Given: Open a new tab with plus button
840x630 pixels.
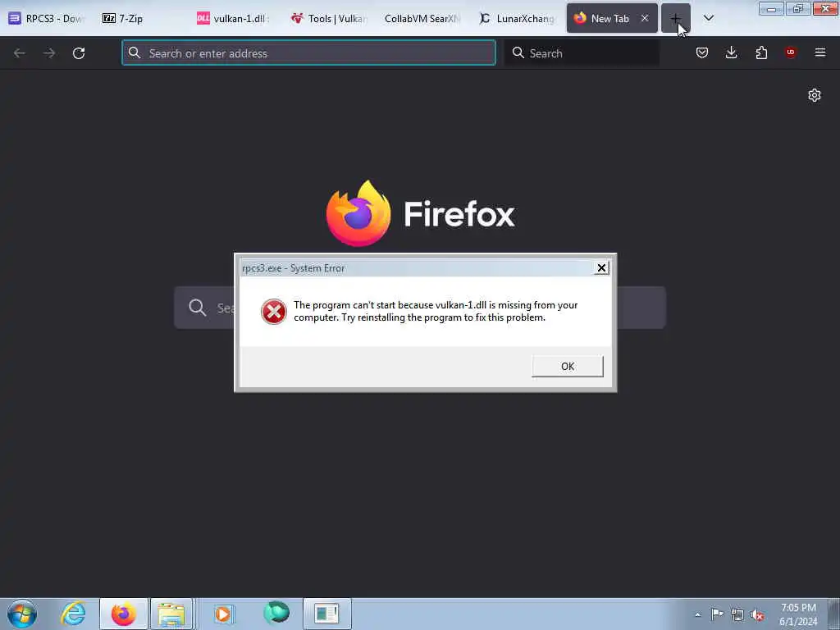Looking at the screenshot, I should click(x=676, y=18).
